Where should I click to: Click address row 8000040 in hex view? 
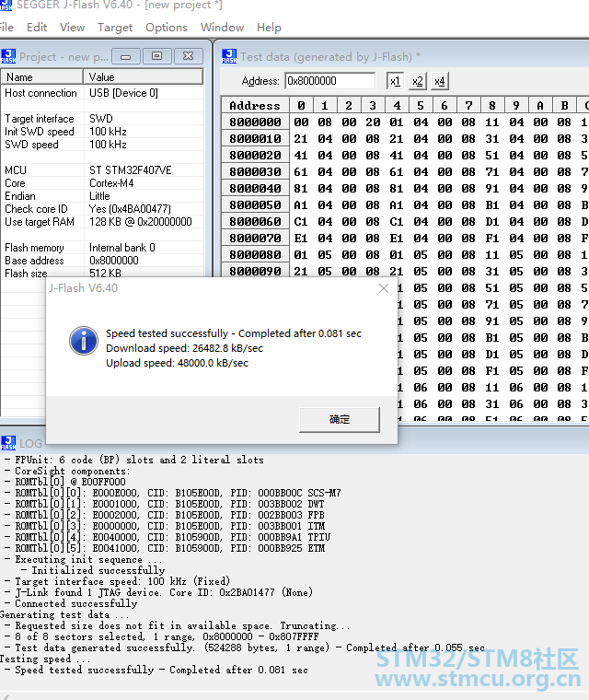pyautogui.click(x=255, y=189)
